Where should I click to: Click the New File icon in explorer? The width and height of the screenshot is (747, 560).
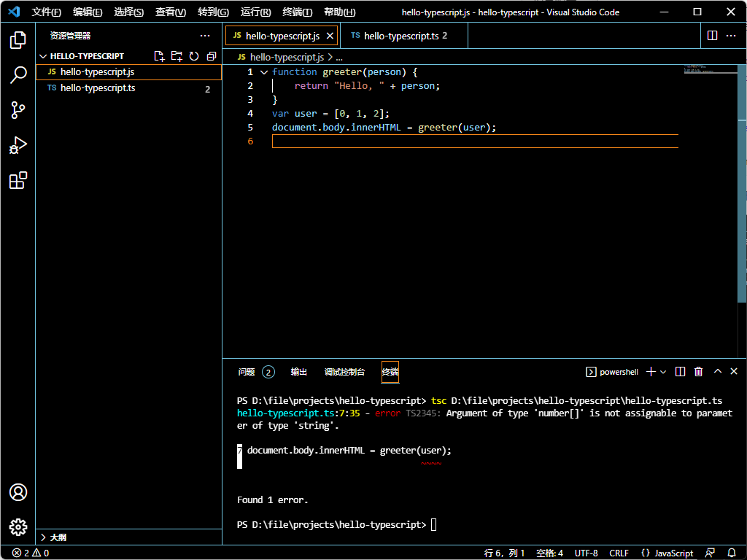(159, 56)
